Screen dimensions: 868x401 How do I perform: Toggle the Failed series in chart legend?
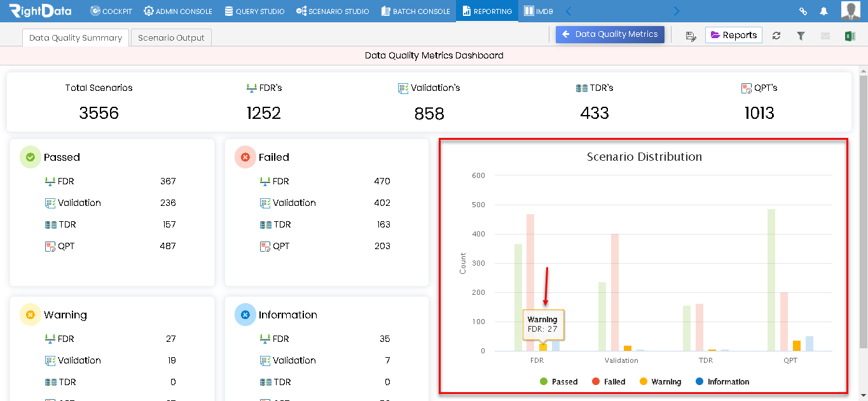[609, 382]
